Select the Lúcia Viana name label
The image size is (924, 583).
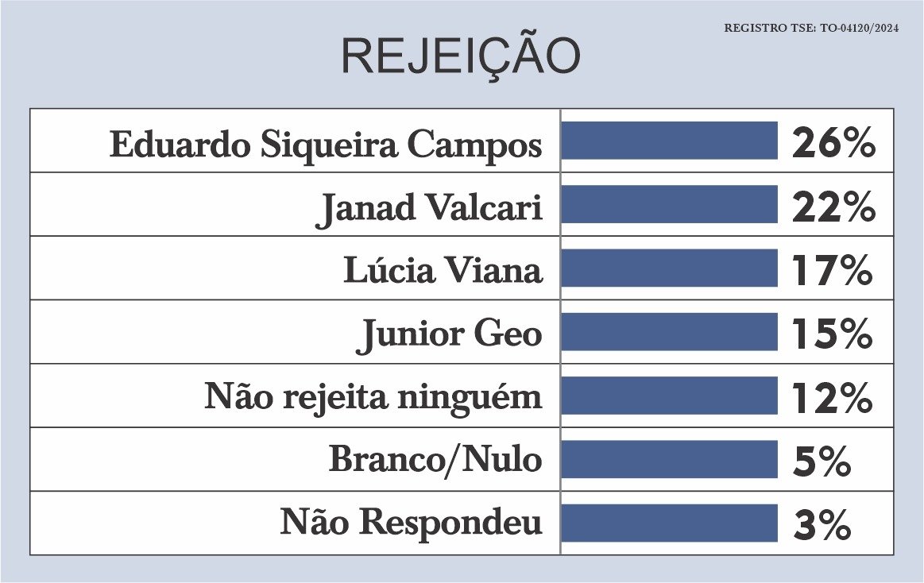click(x=443, y=270)
